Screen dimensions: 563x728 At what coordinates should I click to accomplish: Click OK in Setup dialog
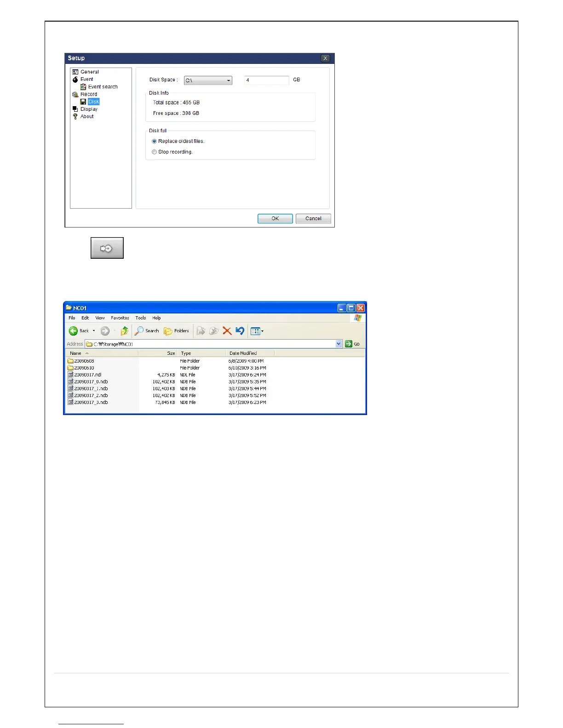(275, 218)
